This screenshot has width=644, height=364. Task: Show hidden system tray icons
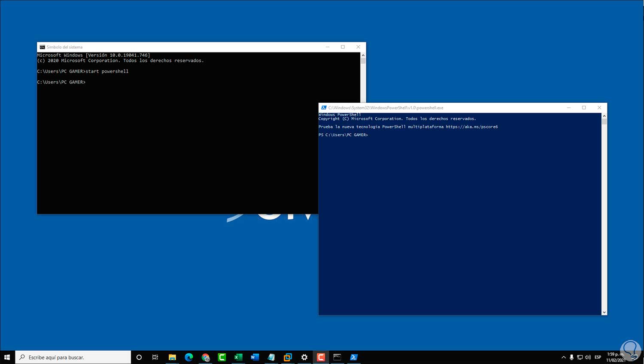564,357
